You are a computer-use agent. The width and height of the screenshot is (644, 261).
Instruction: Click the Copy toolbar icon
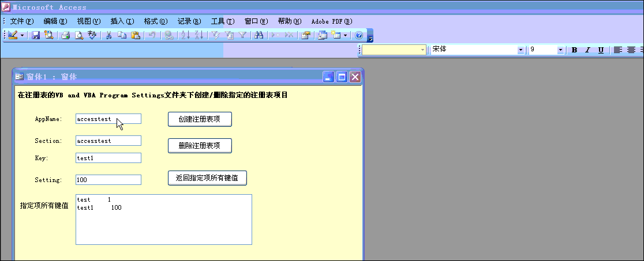(x=122, y=35)
